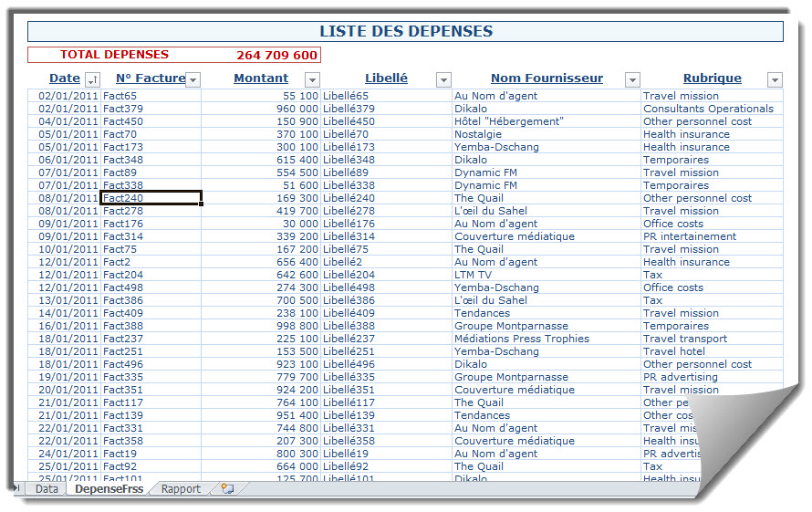Select Nostalgie supplier cell
The width and height of the screenshot is (812, 512).
click(x=547, y=134)
